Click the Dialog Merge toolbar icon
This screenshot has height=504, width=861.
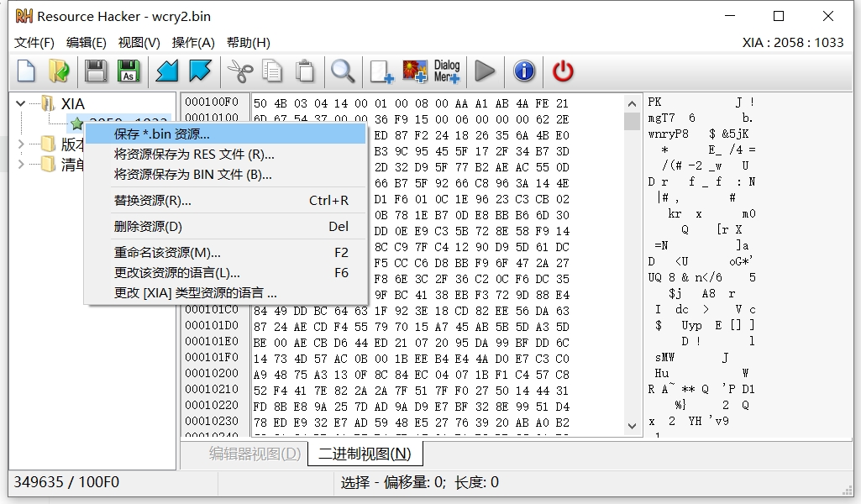pyautogui.click(x=447, y=71)
